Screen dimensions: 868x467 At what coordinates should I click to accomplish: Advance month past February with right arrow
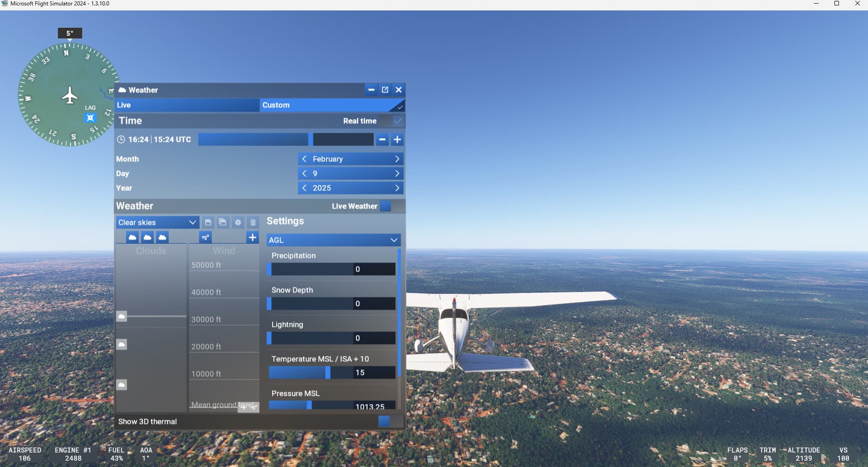397,159
